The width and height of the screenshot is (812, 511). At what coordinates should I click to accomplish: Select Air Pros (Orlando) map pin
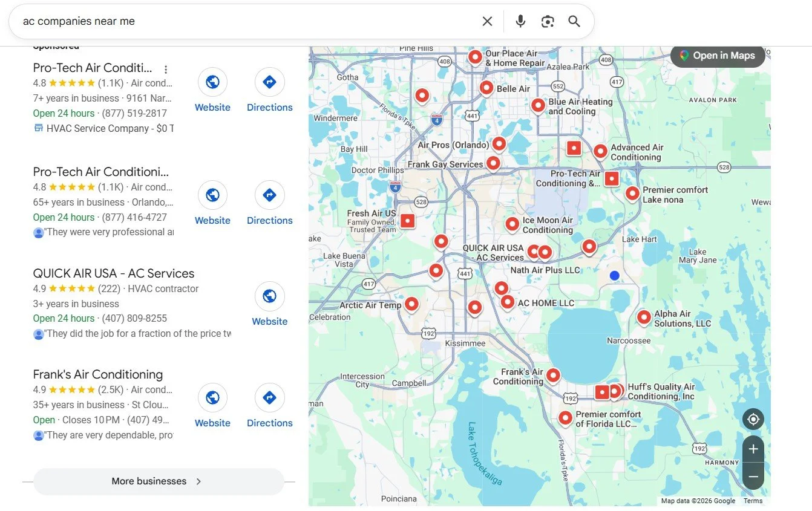coord(499,144)
